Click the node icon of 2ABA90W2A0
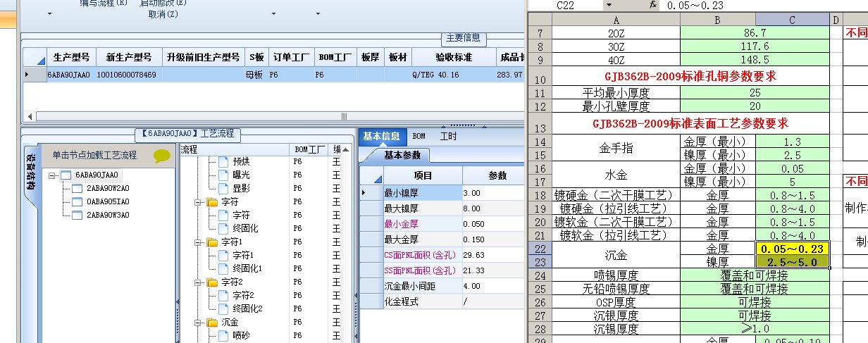868x343 pixels. [77, 188]
